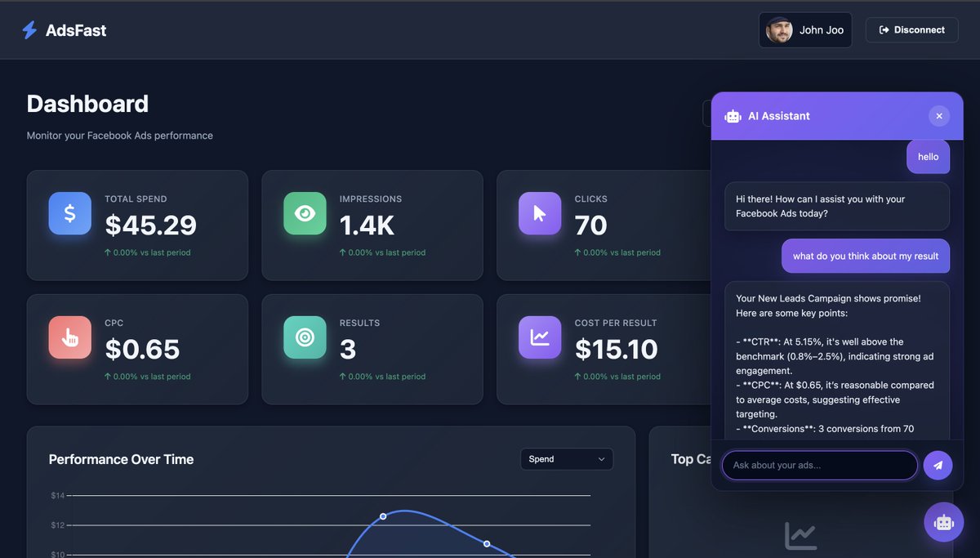Image resolution: width=980 pixels, height=558 pixels.
Task: Click the chart placeholder icon in Top Campaigns card
Action: point(801,536)
